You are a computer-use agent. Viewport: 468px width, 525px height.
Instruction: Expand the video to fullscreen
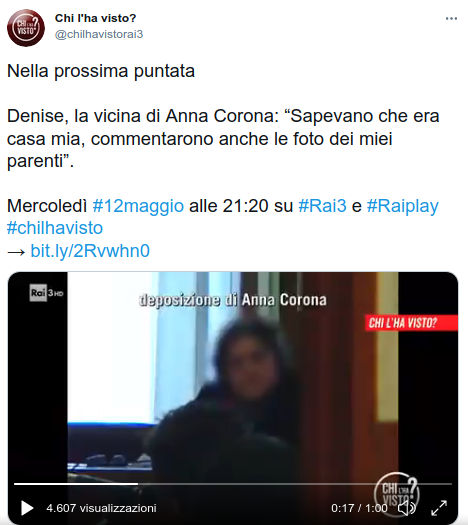point(439,508)
